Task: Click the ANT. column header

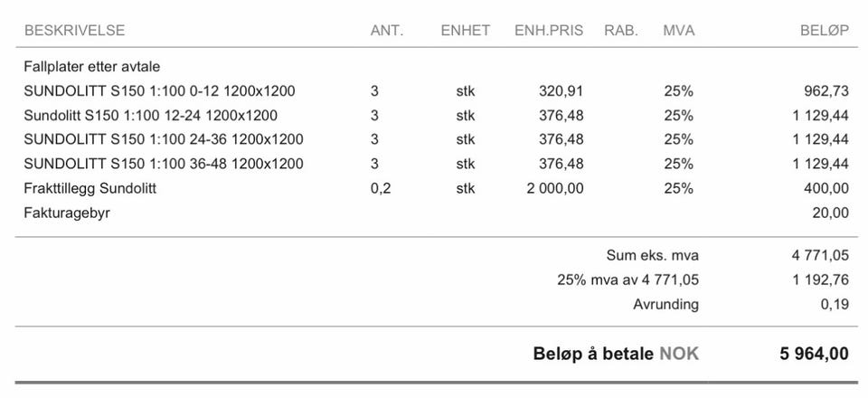Action: point(386,31)
